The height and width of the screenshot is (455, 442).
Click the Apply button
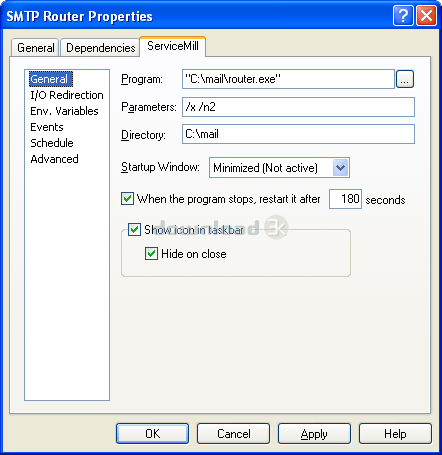pos(314,434)
